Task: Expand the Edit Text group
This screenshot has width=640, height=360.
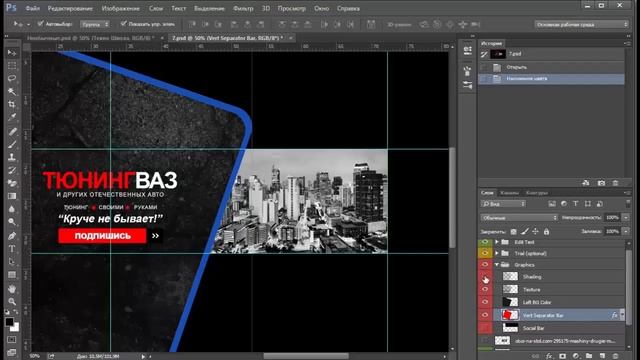Action: 497,242
